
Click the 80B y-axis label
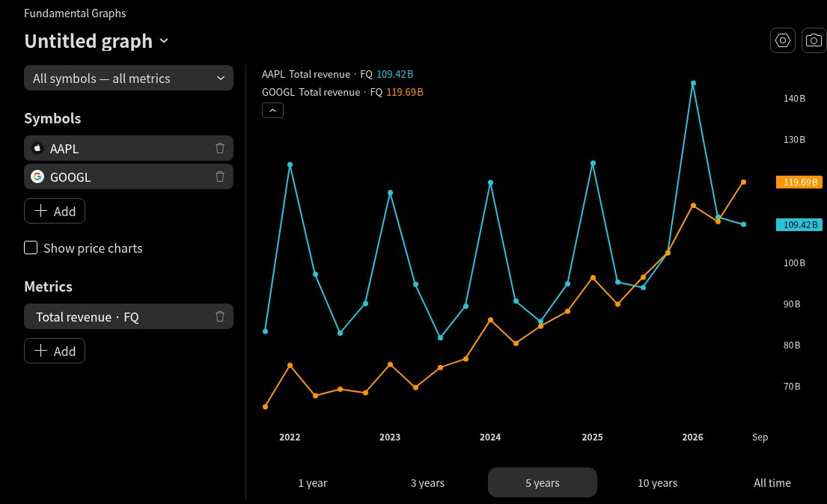[x=792, y=345]
